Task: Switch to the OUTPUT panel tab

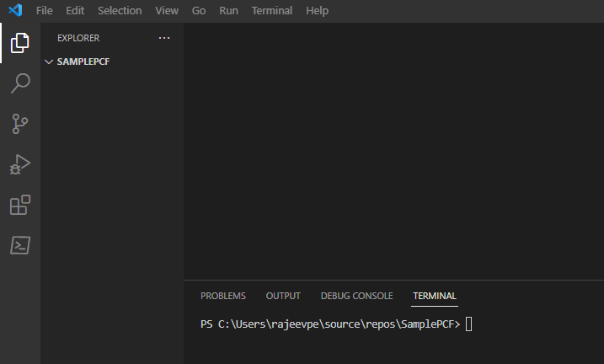Action: click(x=283, y=296)
